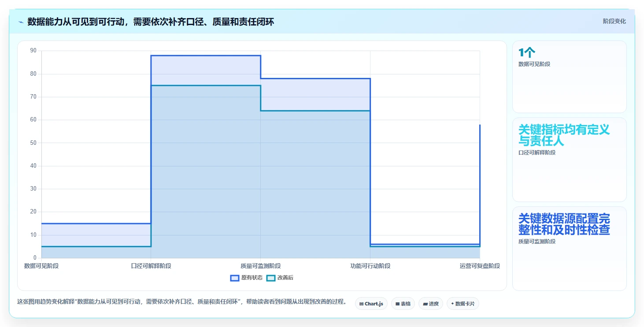
Task: Open the 口径可解释阶段 summary card
Action: pyautogui.click(x=569, y=160)
